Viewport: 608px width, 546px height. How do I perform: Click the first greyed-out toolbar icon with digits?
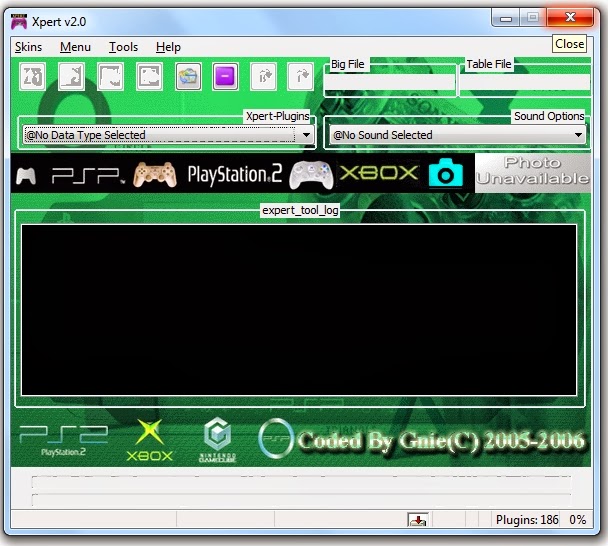33,76
